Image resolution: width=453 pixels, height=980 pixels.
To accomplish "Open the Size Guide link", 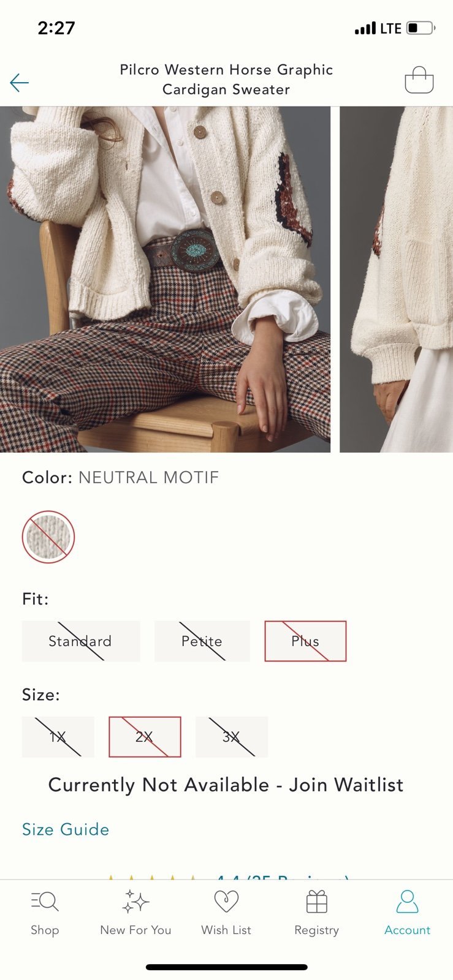I will point(66,829).
